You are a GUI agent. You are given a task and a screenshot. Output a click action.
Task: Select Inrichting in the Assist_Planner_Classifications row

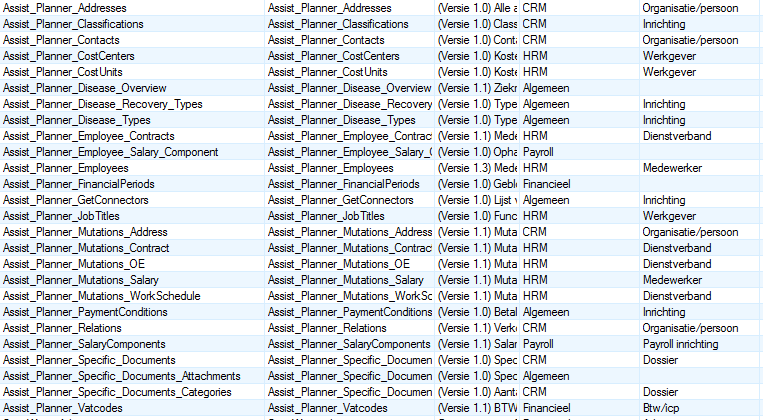[664, 24]
